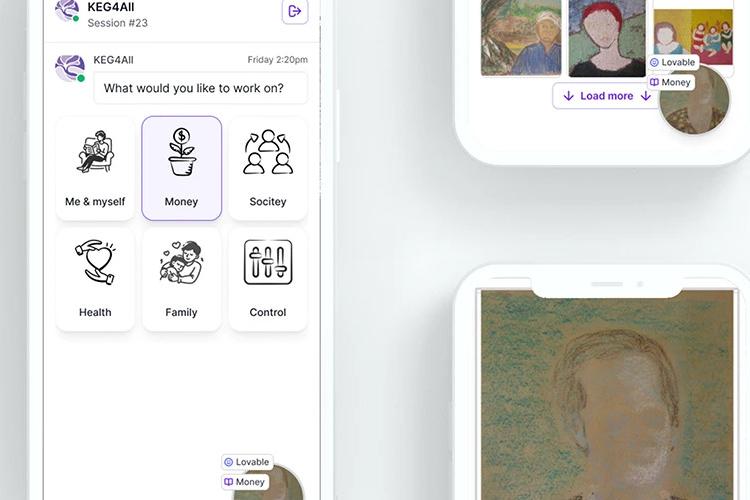The height and width of the screenshot is (500, 750).
Task: Click the Lovable tag in the bottom phone
Action: pos(247,462)
